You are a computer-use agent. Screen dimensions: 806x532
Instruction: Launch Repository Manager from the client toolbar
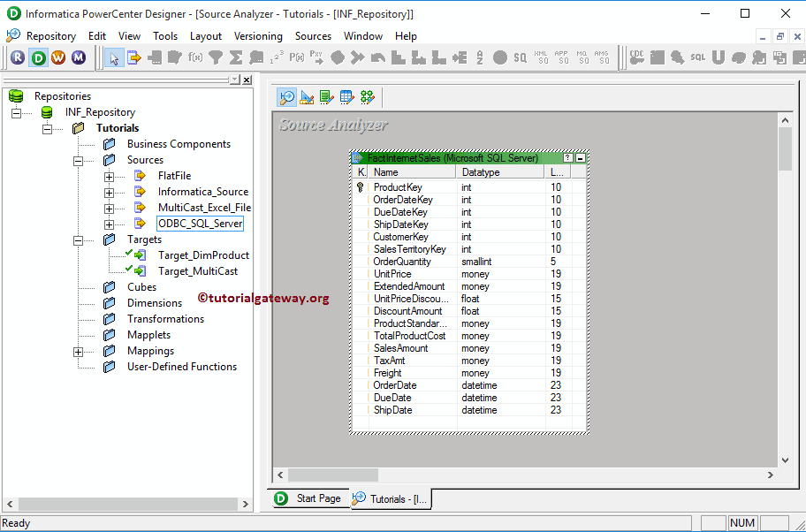(x=19, y=57)
